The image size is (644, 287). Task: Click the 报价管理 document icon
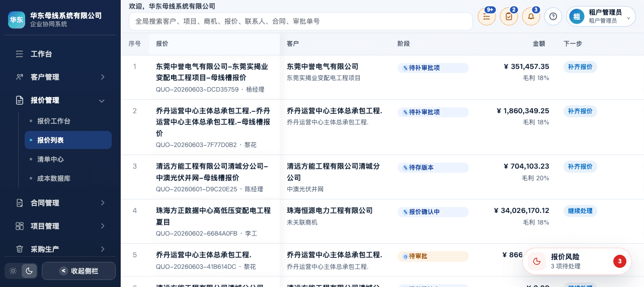pos(20,100)
